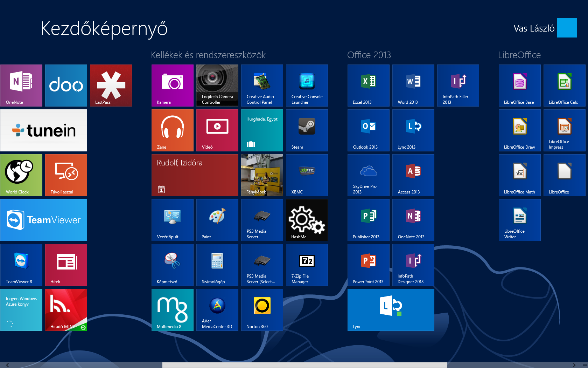This screenshot has height=368, width=588.
Task: Open the Hírek news tile
Action: (x=66, y=265)
